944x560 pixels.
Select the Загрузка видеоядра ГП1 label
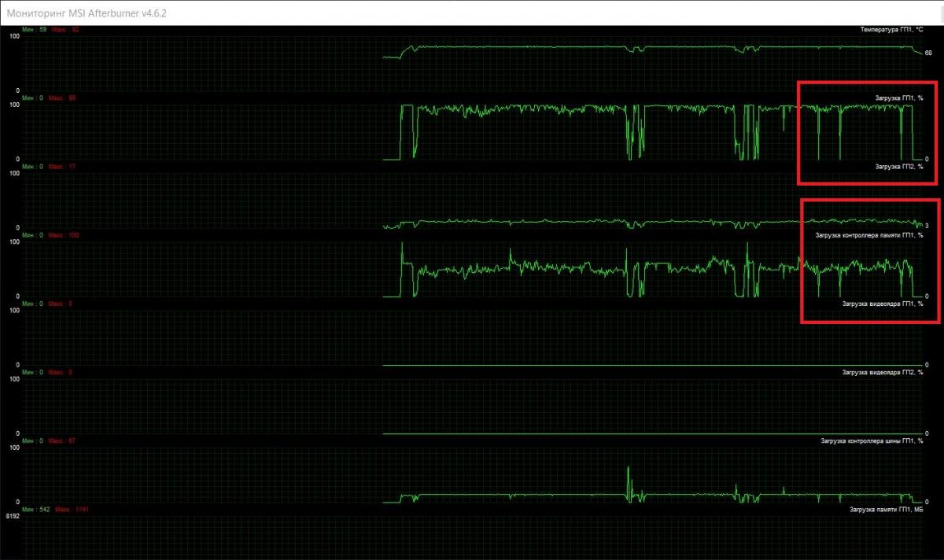(x=883, y=304)
